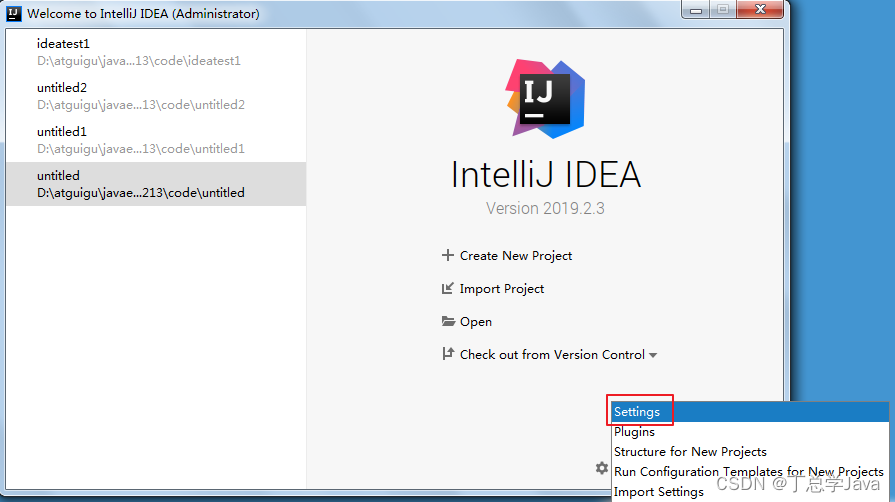Click the IntelliJ IDEA logo
The height and width of the screenshot is (502, 895).
pyautogui.click(x=545, y=98)
